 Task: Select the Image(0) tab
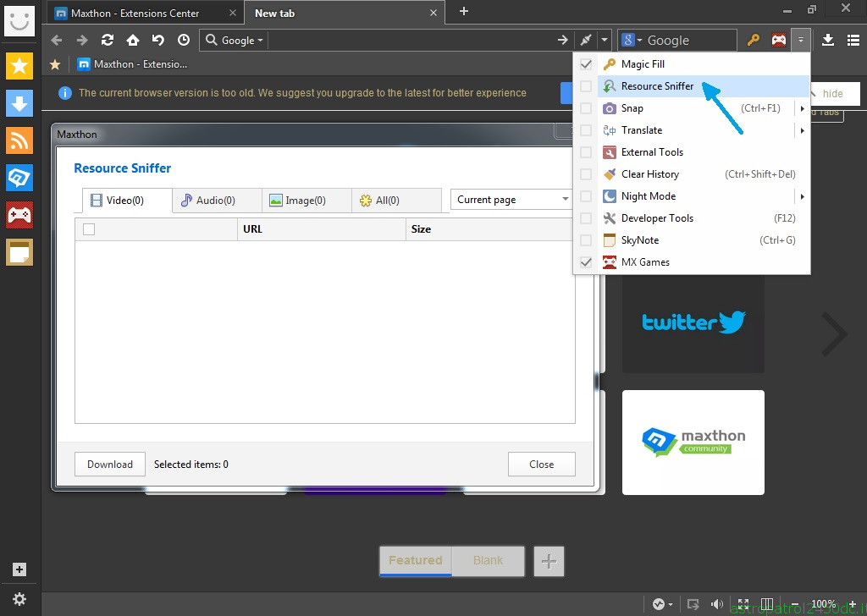coord(306,200)
